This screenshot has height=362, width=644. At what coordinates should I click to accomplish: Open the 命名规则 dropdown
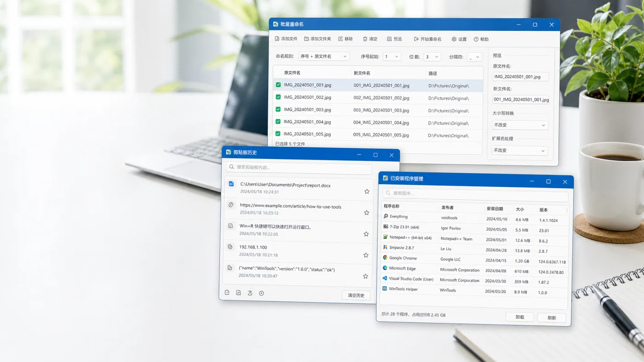tap(324, 57)
